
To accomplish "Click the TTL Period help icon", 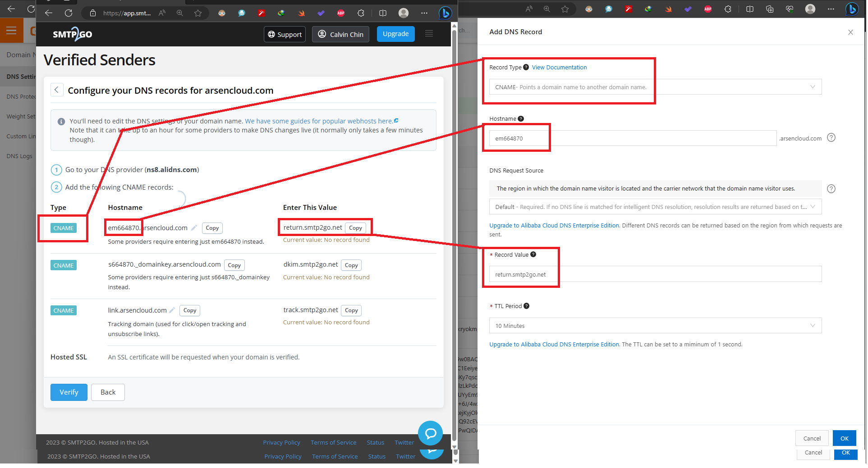I will coord(526,306).
